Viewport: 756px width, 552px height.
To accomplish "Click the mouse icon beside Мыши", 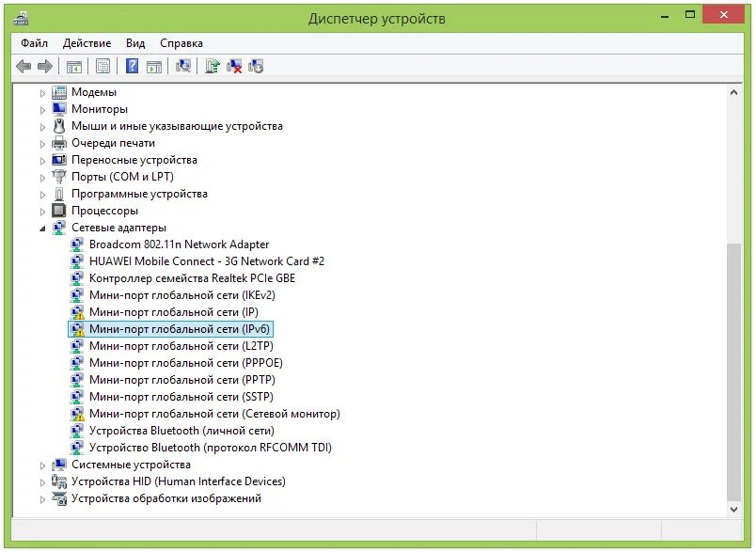I will 59,126.
